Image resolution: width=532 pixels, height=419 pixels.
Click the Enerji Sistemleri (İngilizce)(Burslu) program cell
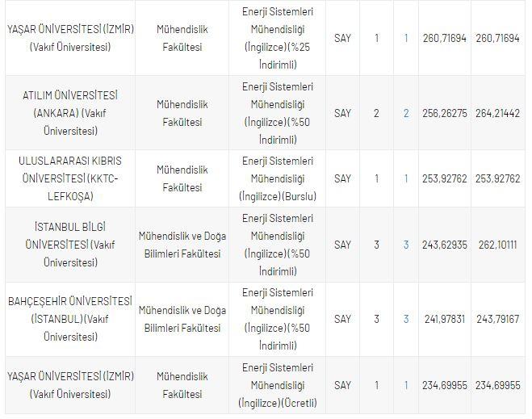(x=278, y=178)
